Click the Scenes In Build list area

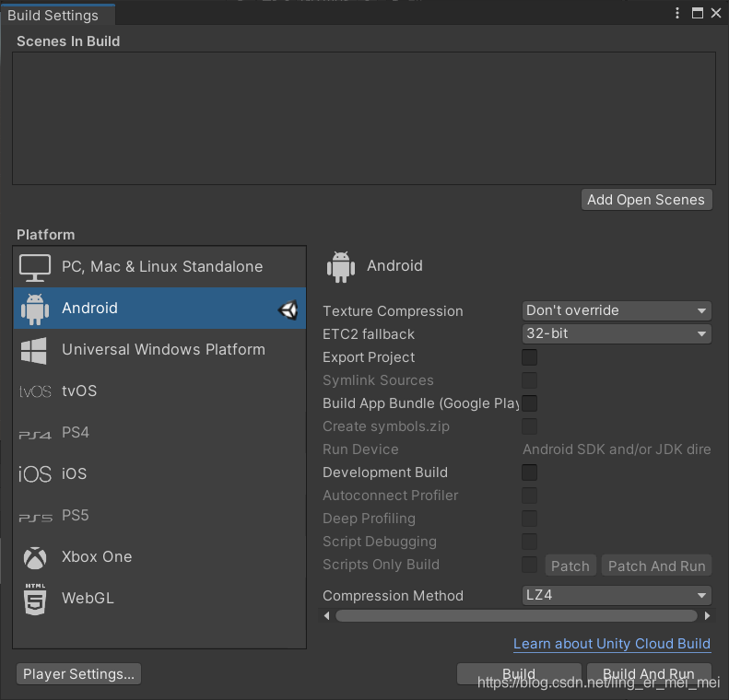(x=363, y=119)
